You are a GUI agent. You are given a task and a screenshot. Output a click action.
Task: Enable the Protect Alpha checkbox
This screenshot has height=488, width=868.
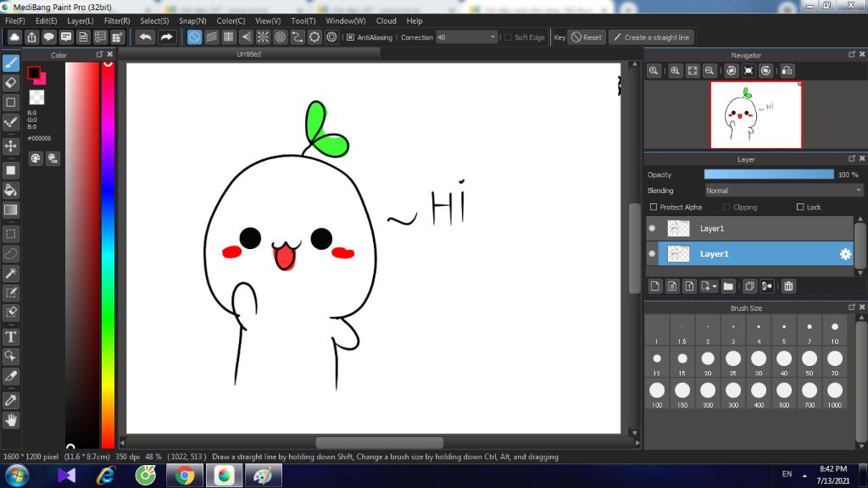(653, 208)
